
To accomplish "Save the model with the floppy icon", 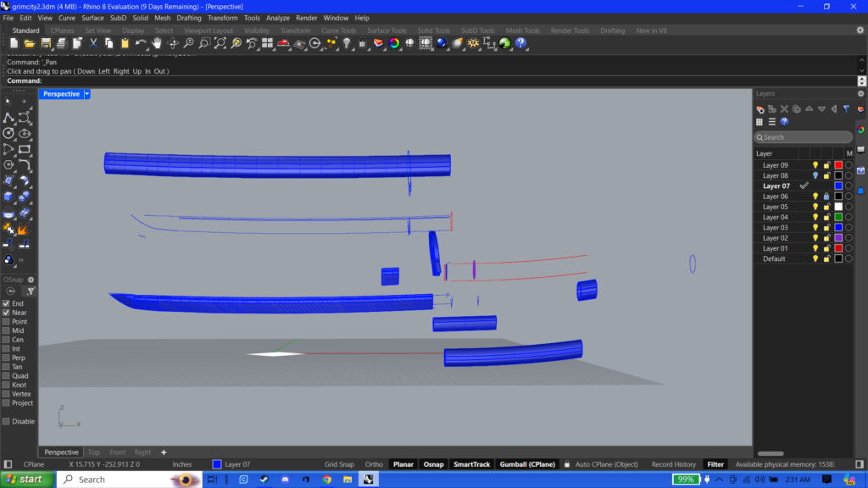I will pyautogui.click(x=46, y=43).
